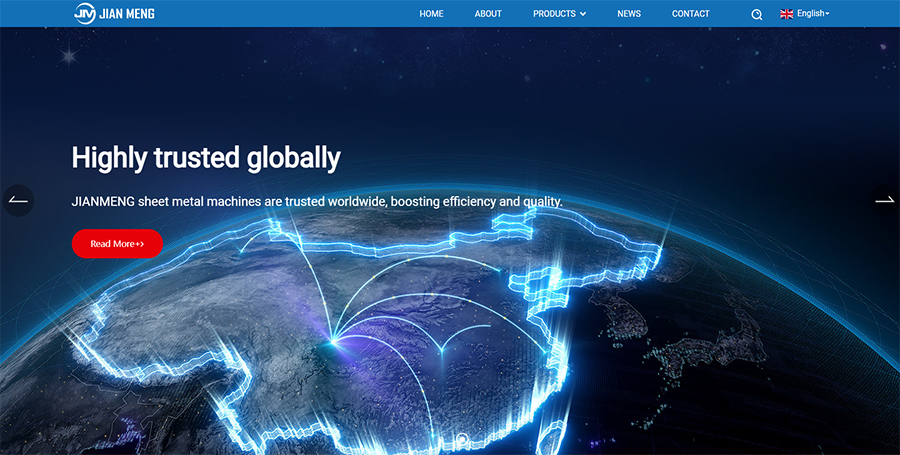Click the JIAN MENG brand name text

click(127, 14)
